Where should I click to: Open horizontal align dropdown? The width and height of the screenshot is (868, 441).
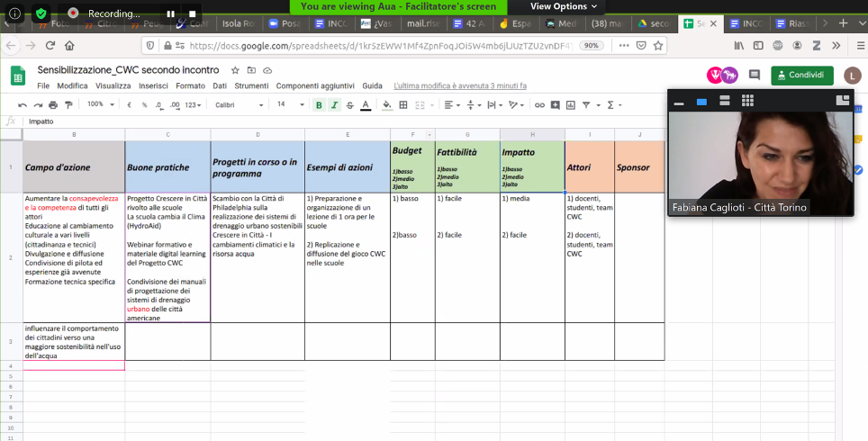tap(452, 104)
